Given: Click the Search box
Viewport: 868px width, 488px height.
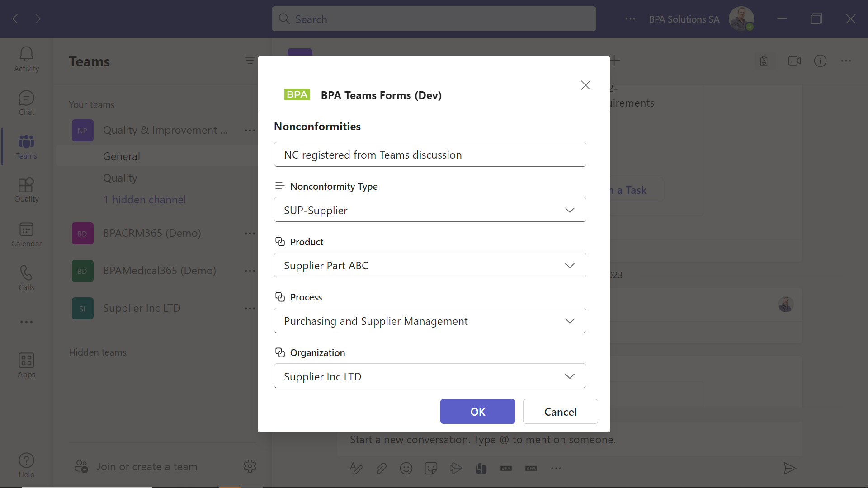Looking at the screenshot, I should click(434, 19).
